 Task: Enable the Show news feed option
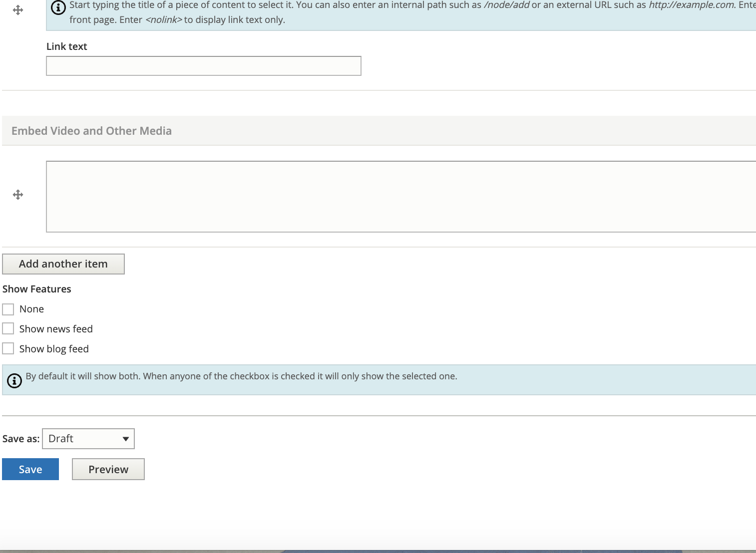(8, 328)
